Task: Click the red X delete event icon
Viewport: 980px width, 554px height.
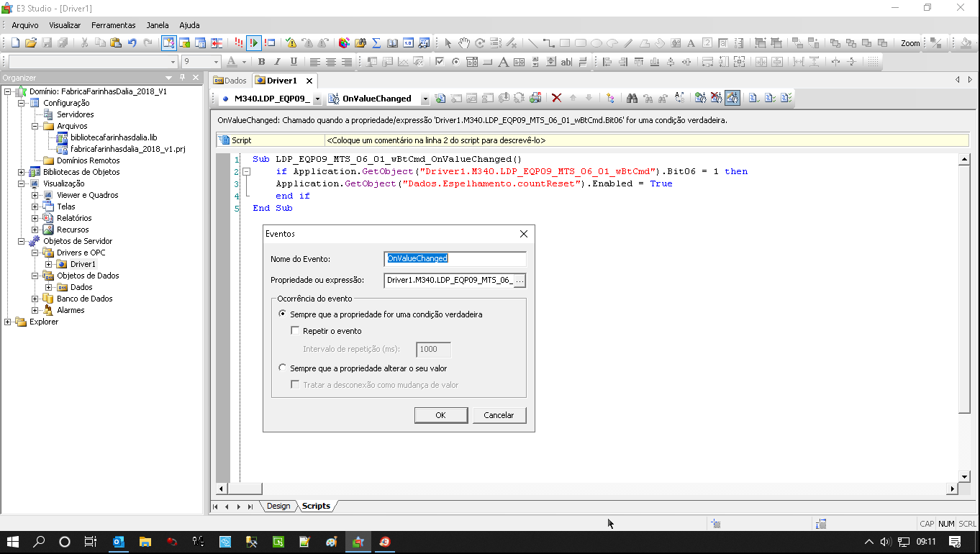Action: [556, 99]
